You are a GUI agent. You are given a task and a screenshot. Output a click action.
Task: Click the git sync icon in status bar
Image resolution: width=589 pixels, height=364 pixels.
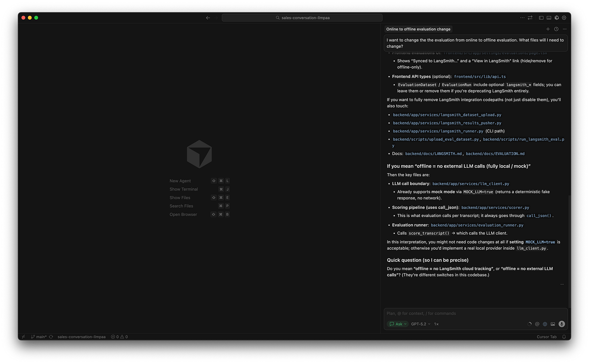(x=51, y=337)
